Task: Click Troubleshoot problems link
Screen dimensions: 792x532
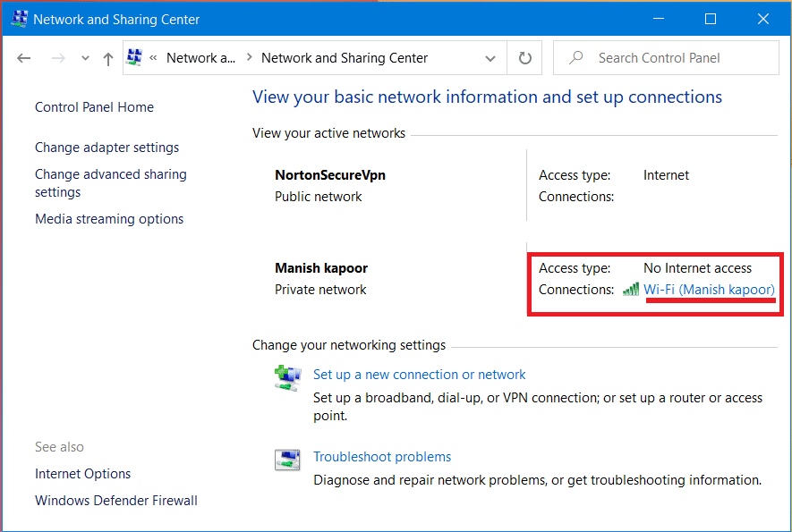Action: click(382, 457)
